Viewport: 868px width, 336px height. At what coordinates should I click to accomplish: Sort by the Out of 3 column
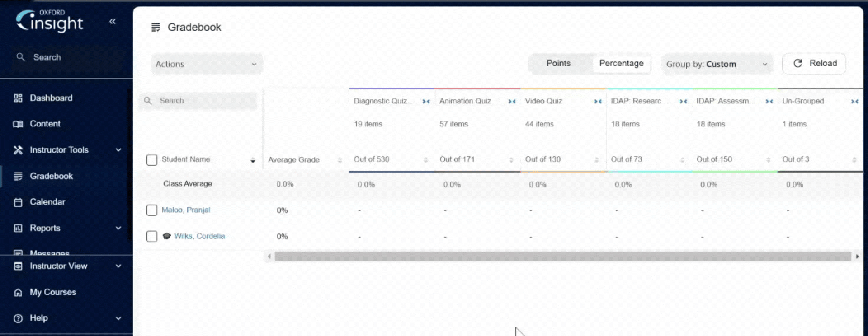pos(854,160)
